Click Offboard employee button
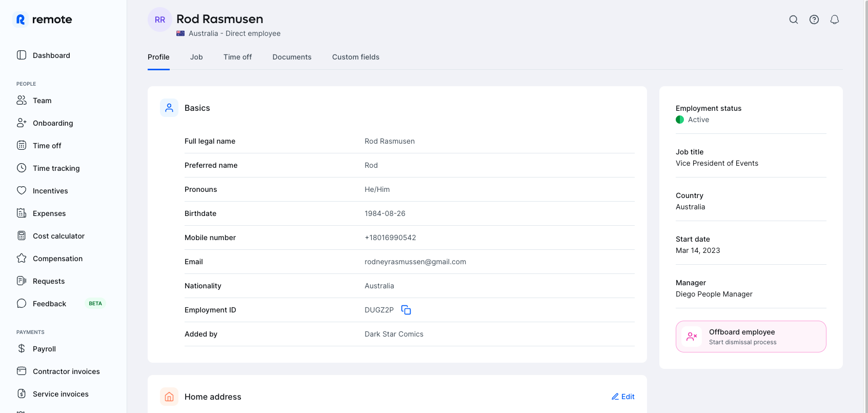868x413 pixels. [x=751, y=337]
